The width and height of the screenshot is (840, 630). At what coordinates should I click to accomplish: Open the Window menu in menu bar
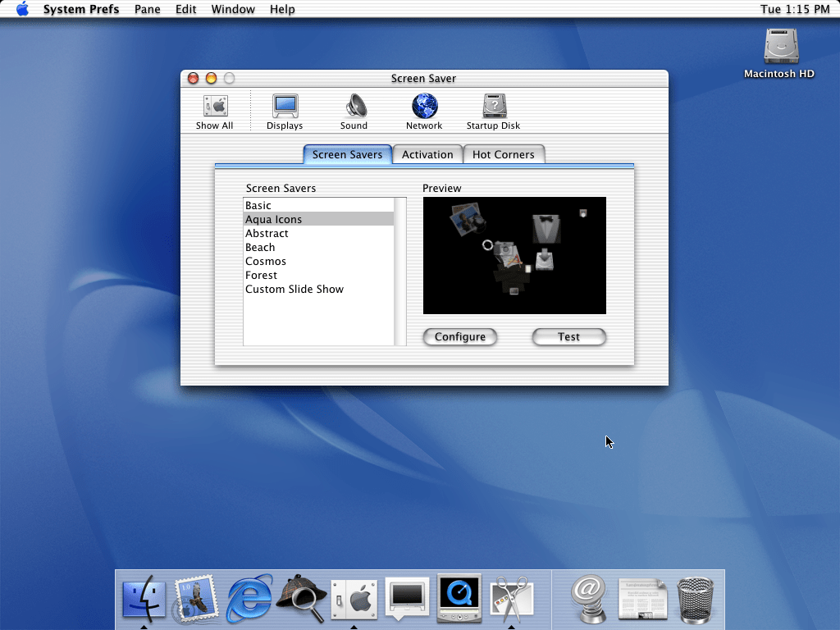click(232, 9)
